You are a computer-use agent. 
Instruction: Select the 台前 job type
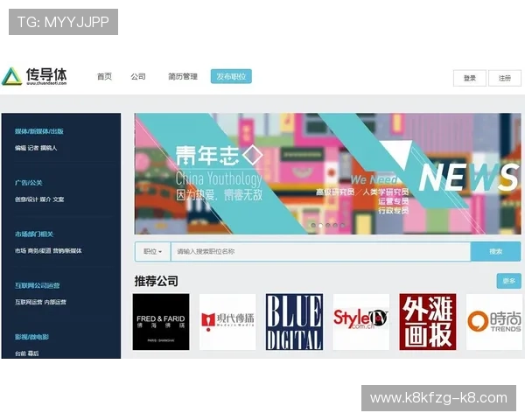[x=20, y=353]
